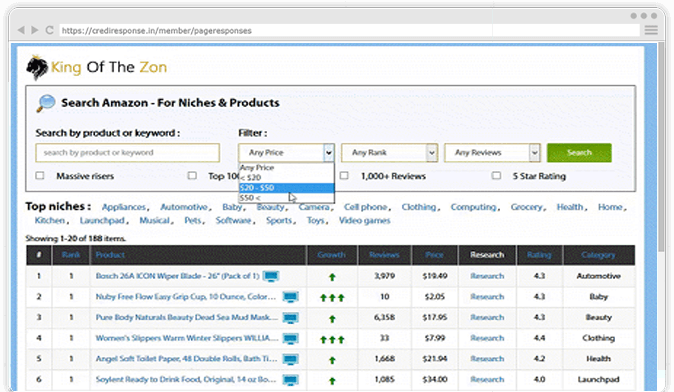This screenshot has width=674, height=392.
Task: Sort table by Reviews column header
Action: 384,255
